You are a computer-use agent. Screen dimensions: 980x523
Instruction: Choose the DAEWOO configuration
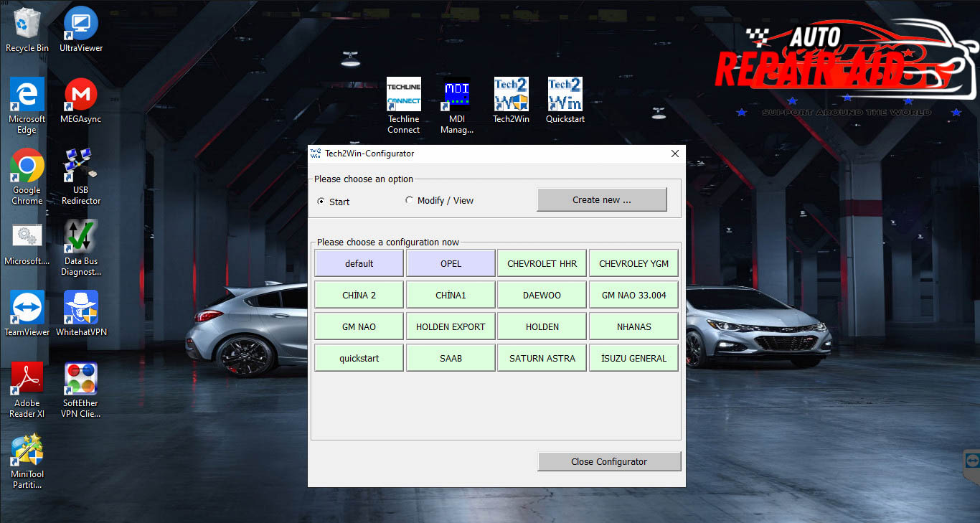point(542,295)
